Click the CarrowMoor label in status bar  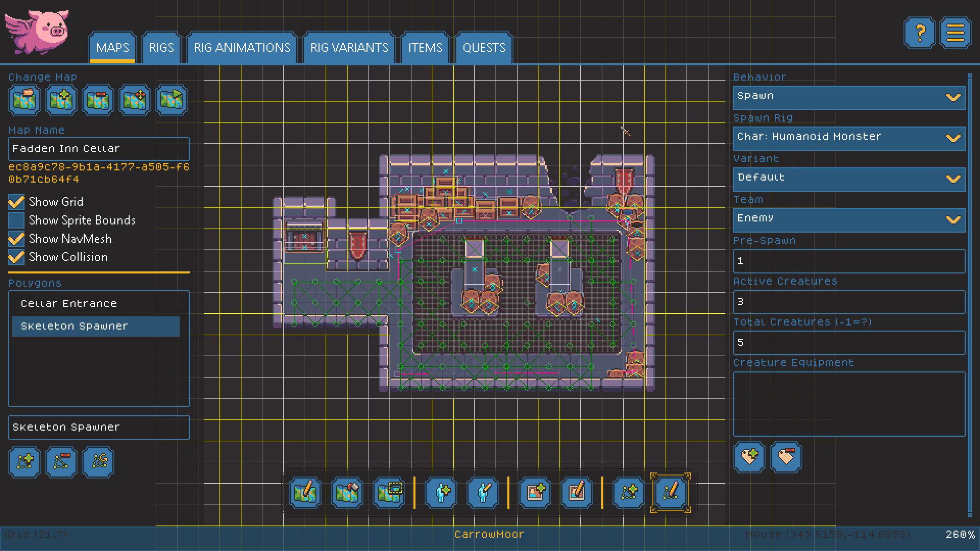click(x=489, y=534)
